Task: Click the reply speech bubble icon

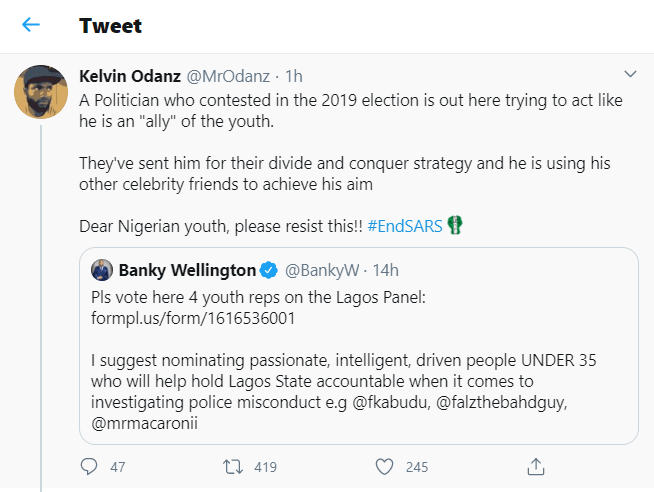Action: tap(89, 466)
